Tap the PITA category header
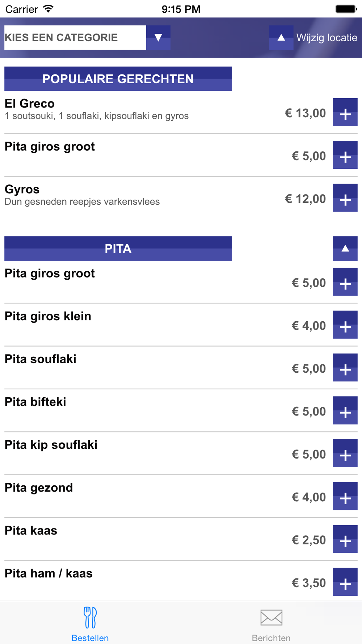Viewport: 362px width, 644px height. click(x=118, y=248)
